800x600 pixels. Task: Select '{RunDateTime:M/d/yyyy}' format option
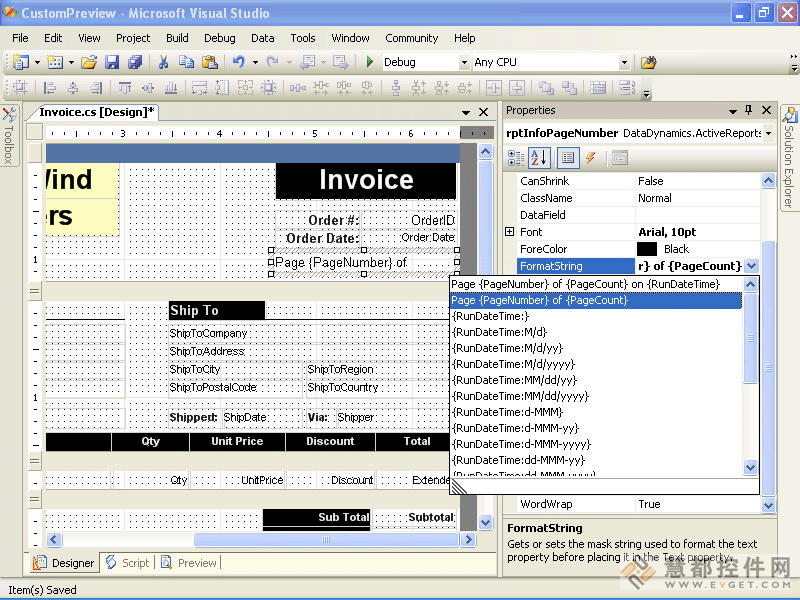point(513,364)
